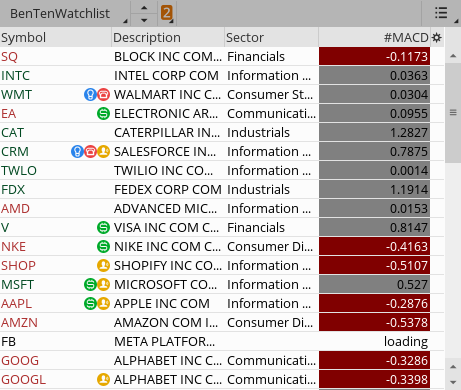Open column settings gear next to #MACD
This screenshot has height=390, width=461.
[437, 38]
